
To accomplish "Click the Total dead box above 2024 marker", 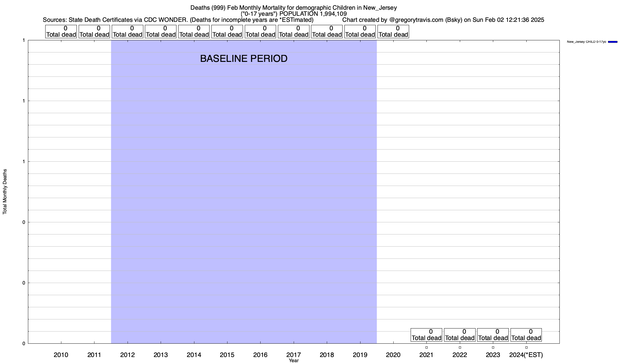I will point(526,335).
